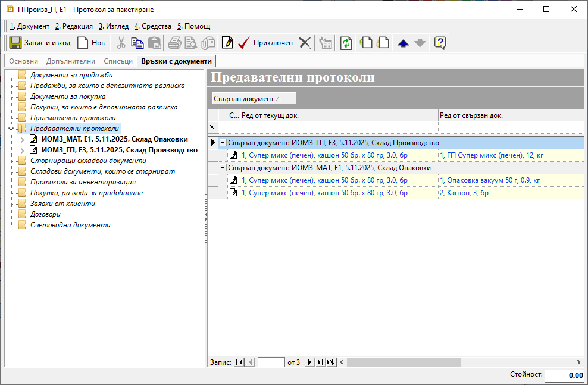The width and height of the screenshot is (588, 385).
Task: Expand the ИОМЗ_МАТ, Е1 tree node
Action: (23, 139)
